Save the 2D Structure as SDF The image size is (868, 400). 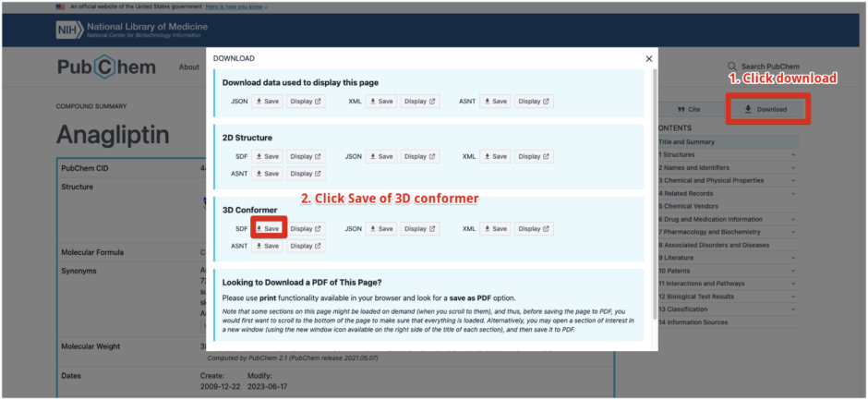[268, 156]
